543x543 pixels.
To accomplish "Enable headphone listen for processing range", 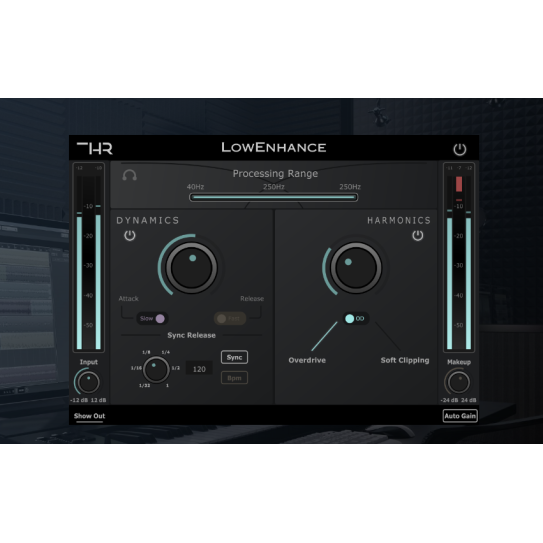I will click(x=130, y=175).
